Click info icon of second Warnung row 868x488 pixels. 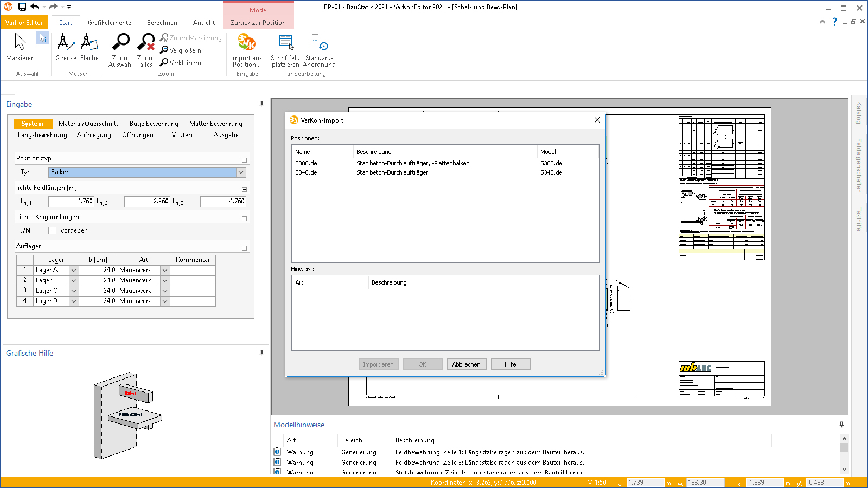[277, 462]
